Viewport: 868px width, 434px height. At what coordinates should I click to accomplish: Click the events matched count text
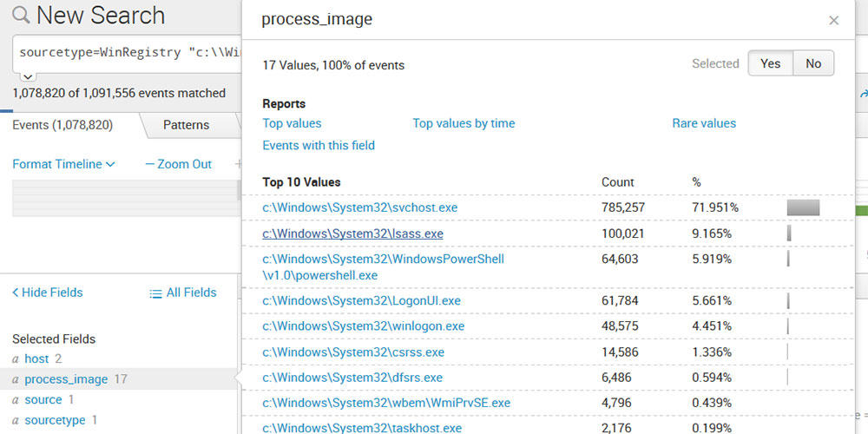[x=118, y=93]
